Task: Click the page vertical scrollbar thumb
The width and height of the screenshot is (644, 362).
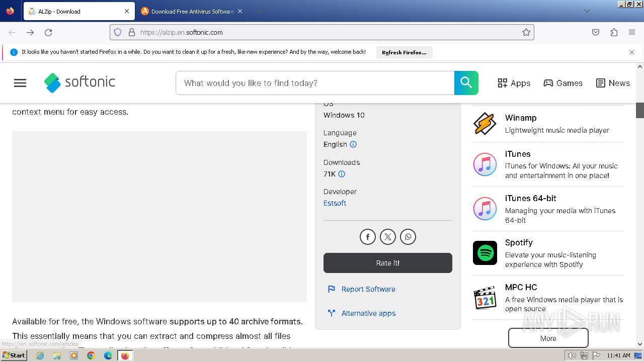Action: coord(640,110)
